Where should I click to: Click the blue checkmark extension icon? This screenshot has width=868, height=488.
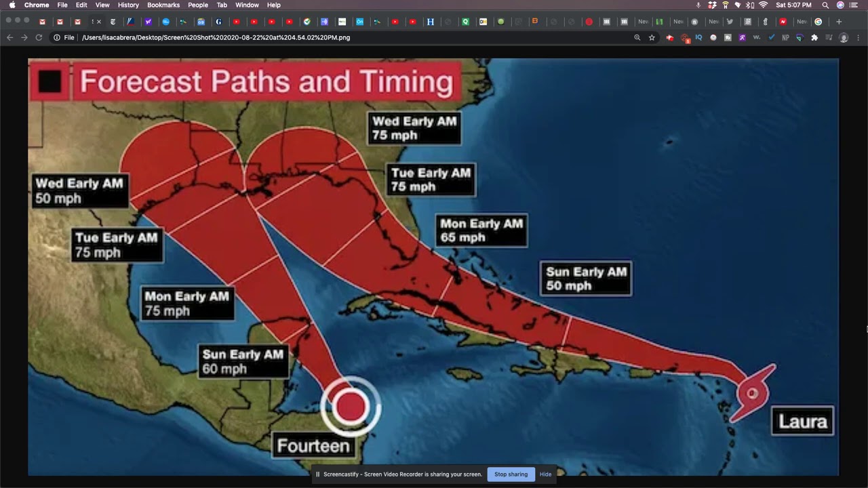coord(771,37)
